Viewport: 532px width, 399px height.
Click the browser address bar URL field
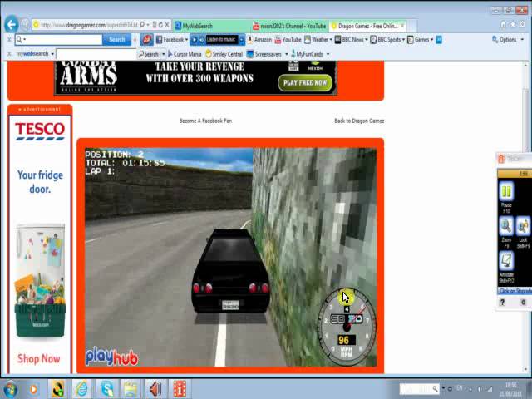tap(87, 25)
